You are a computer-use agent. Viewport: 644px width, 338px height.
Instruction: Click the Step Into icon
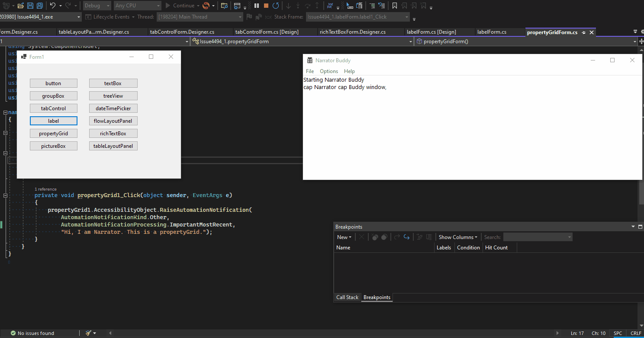(x=298, y=6)
